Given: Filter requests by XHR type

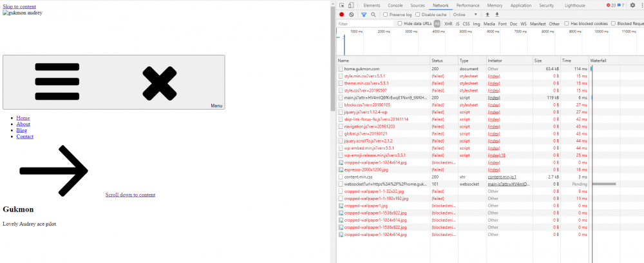Looking at the screenshot, I should (x=448, y=23).
